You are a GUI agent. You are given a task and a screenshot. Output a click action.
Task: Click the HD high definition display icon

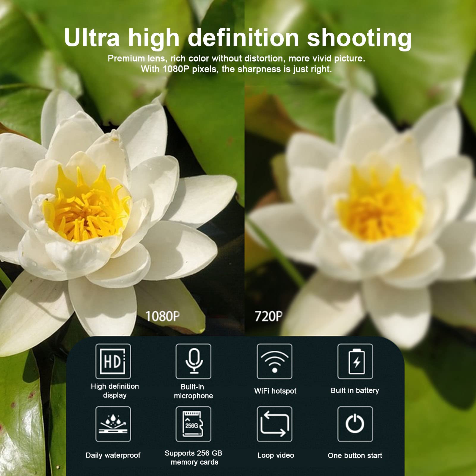coord(113,361)
